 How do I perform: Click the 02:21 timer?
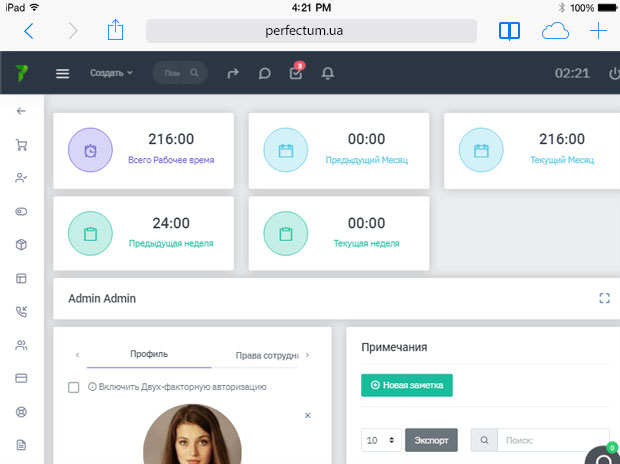coord(572,73)
